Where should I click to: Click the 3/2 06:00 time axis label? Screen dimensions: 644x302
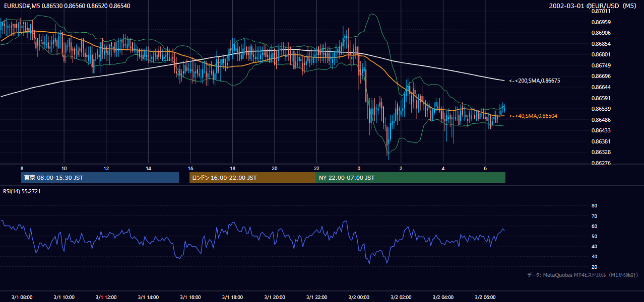click(485, 297)
